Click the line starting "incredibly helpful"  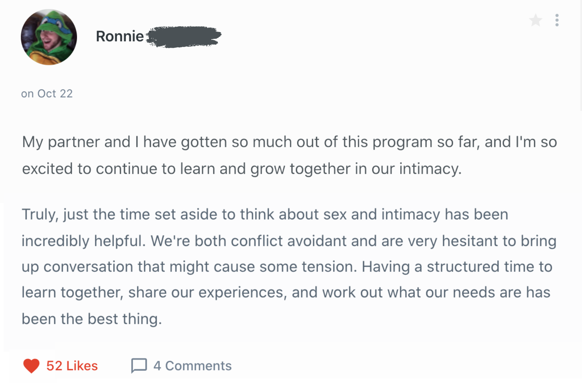(288, 241)
